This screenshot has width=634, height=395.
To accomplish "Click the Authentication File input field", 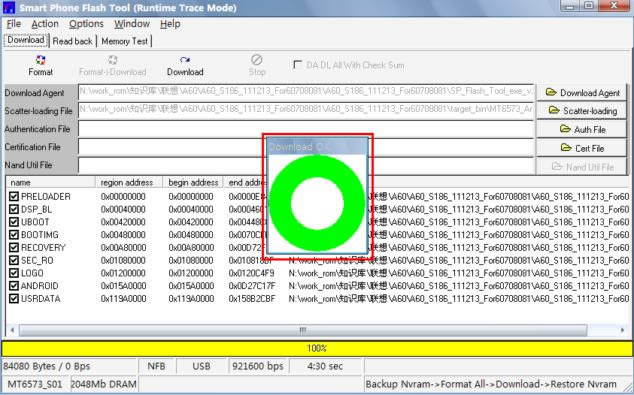I will tap(306, 129).
